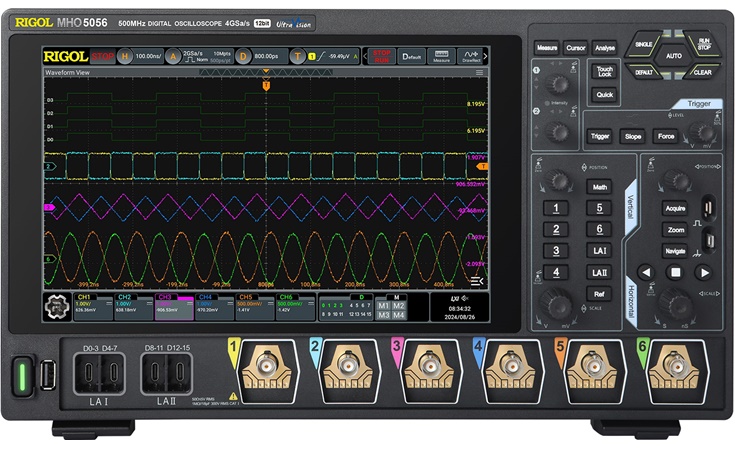Tap the D delay settings icon
735x450 pixels.
pos(243,56)
